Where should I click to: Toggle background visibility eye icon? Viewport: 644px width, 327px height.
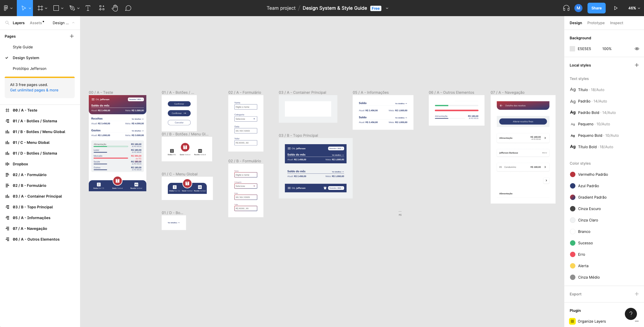pos(637,49)
